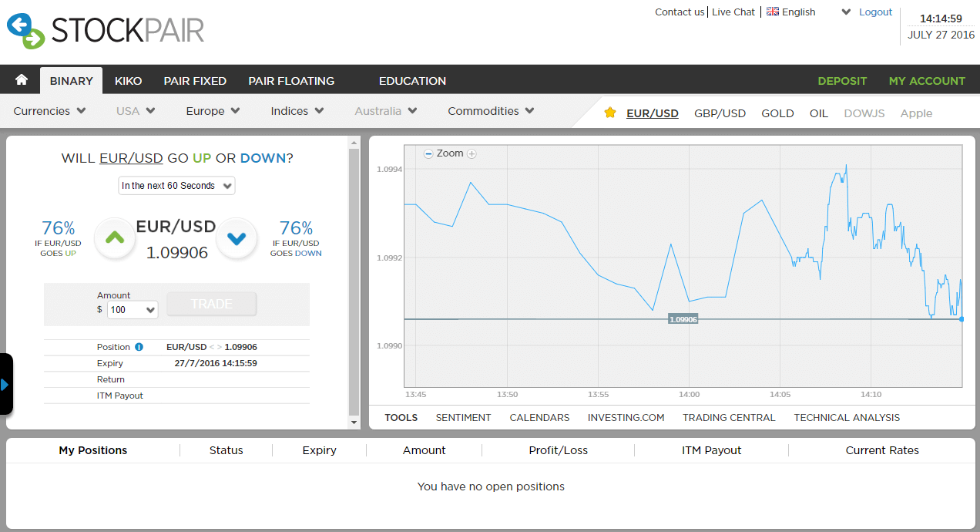Viewport: 980px width, 532px height.
Task: Open MY ACCOUNT
Action: point(927,80)
